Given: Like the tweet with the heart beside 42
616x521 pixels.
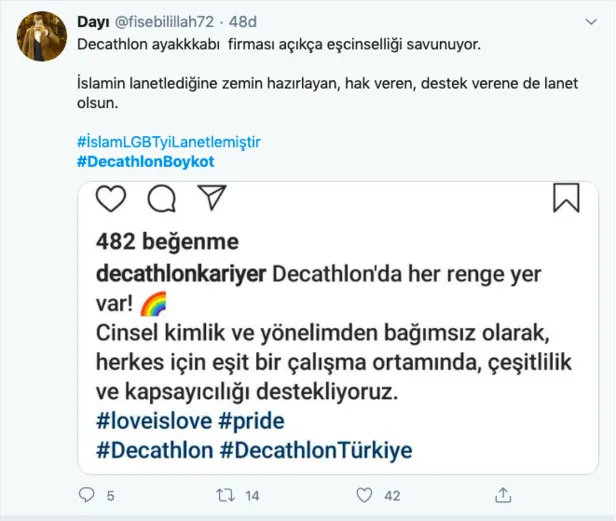Looking at the screenshot, I should pyautogui.click(x=364, y=494).
